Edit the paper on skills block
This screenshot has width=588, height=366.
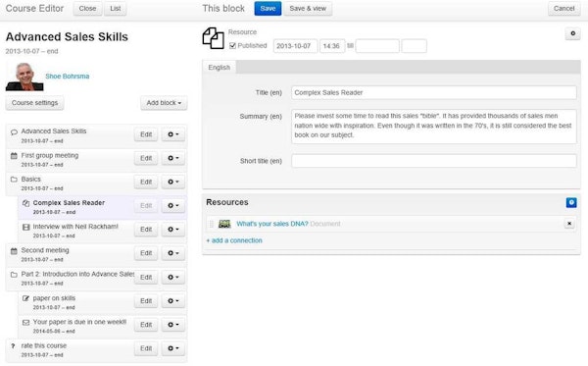[x=146, y=300]
